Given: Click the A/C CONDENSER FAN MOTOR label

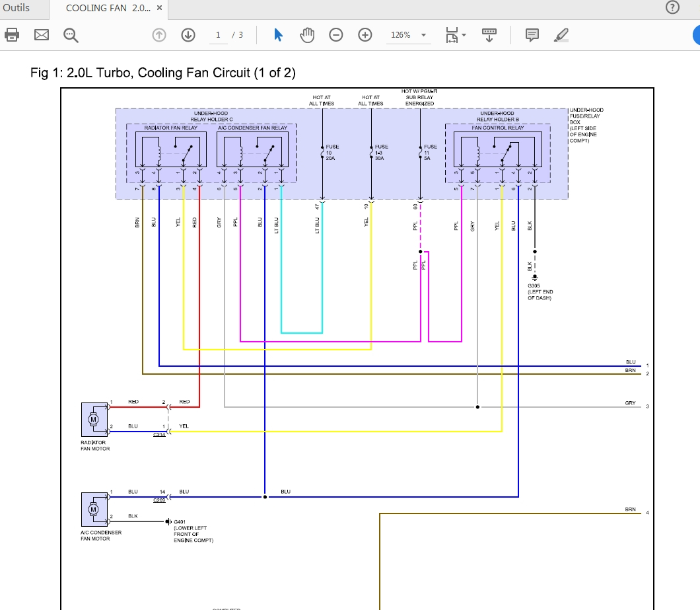Looking at the screenshot, I should pyautogui.click(x=101, y=535).
